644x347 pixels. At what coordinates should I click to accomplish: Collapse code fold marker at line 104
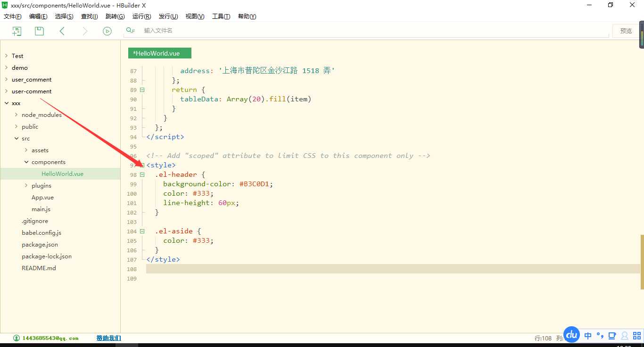pyautogui.click(x=142, y=231)
